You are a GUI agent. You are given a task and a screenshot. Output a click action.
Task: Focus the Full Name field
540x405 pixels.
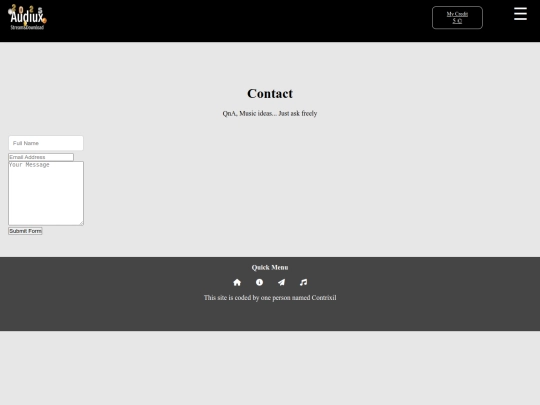[x=46, y=143]
